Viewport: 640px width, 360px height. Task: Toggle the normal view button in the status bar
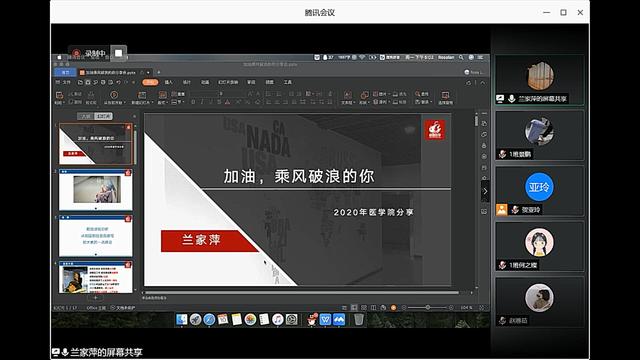click(354, 308)
